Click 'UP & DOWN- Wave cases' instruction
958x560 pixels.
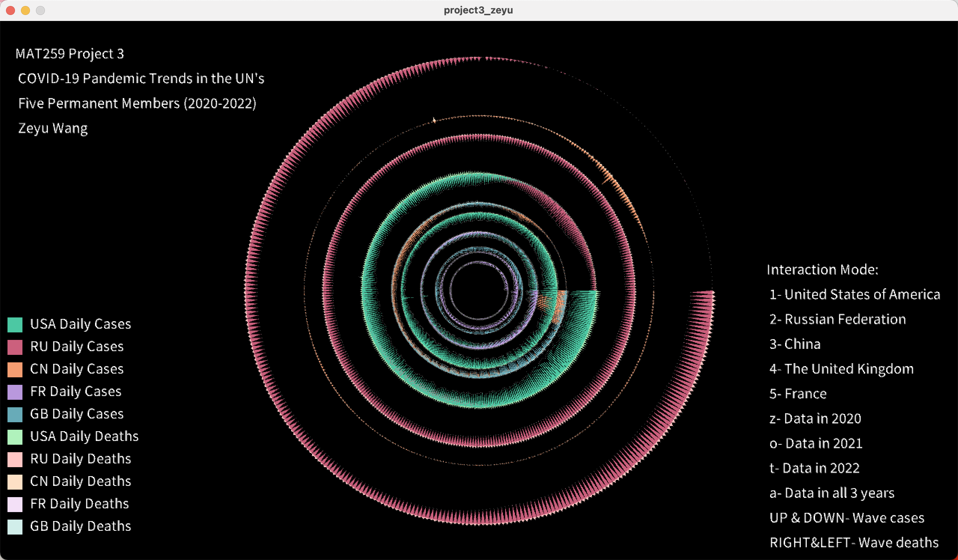(846, 518)
